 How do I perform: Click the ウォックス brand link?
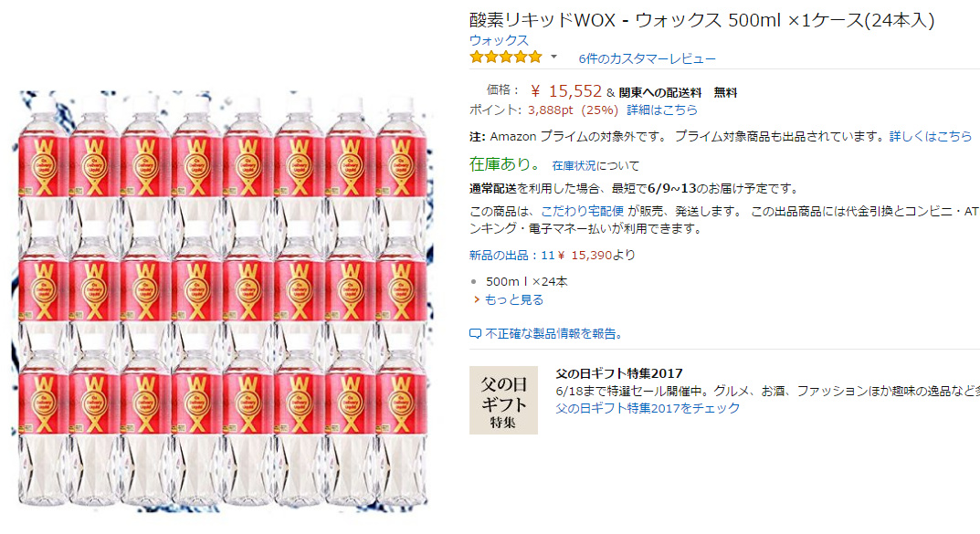(499, 40)
